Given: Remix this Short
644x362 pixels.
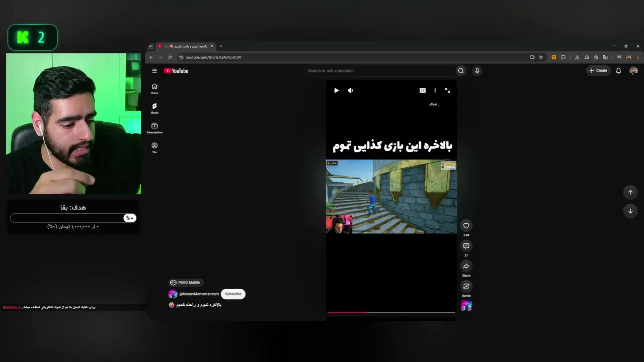Looking at the screenshot, I should [466, 286].
